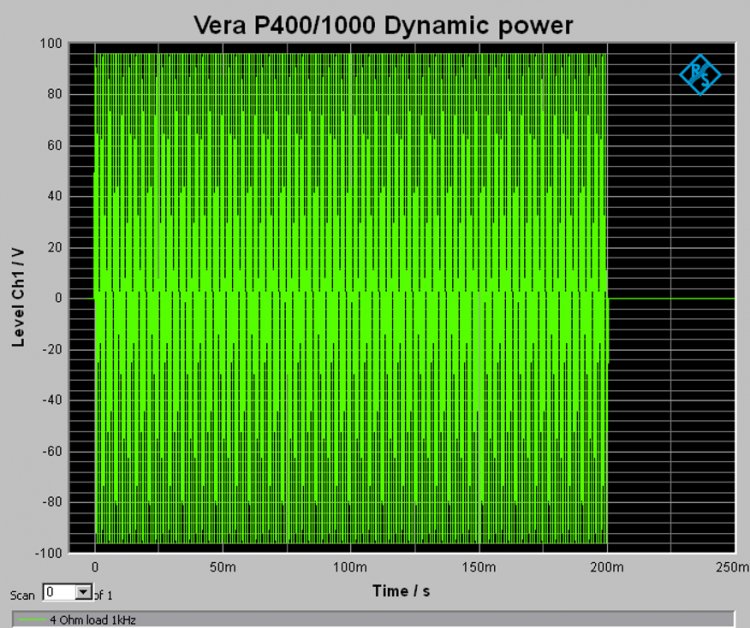Click the Rohde & Schwarz logo icon
Image resolution: width=750 pixels, height=628 pixels.
pos(700,75)
